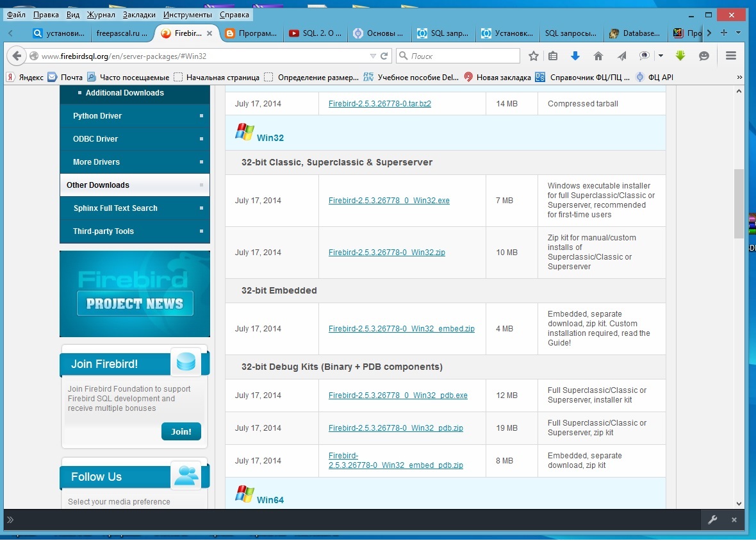Open the list all tabs dropdown arrow

(738, 33)
